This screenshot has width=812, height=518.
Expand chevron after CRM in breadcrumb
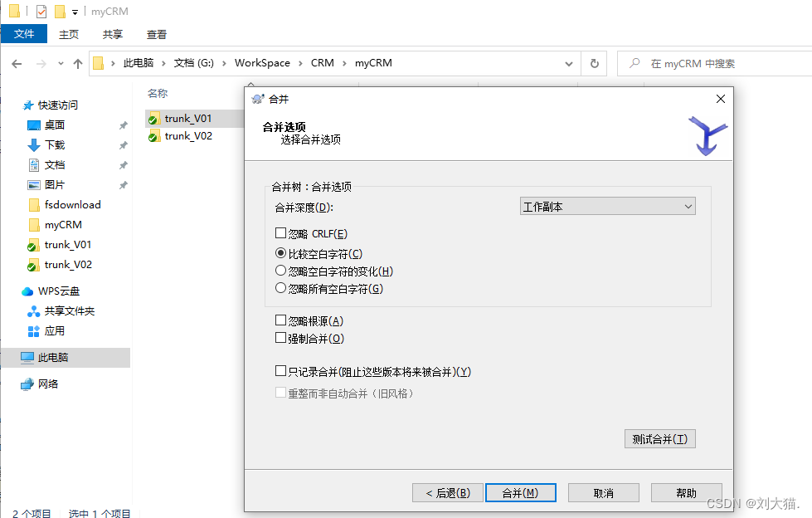344,63
